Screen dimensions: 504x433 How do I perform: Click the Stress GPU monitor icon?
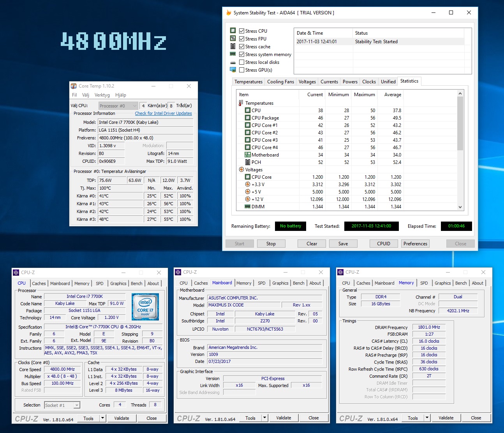pos(233,70)
